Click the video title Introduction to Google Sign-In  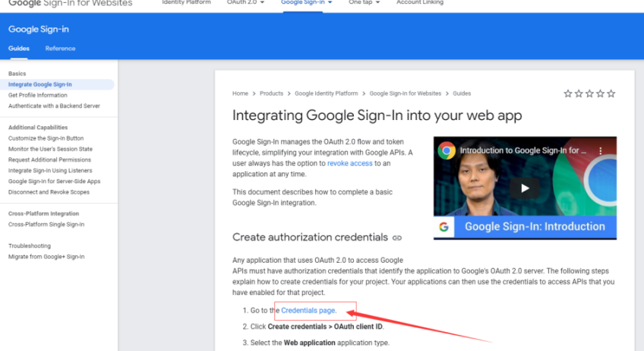(x=522, y=150)
